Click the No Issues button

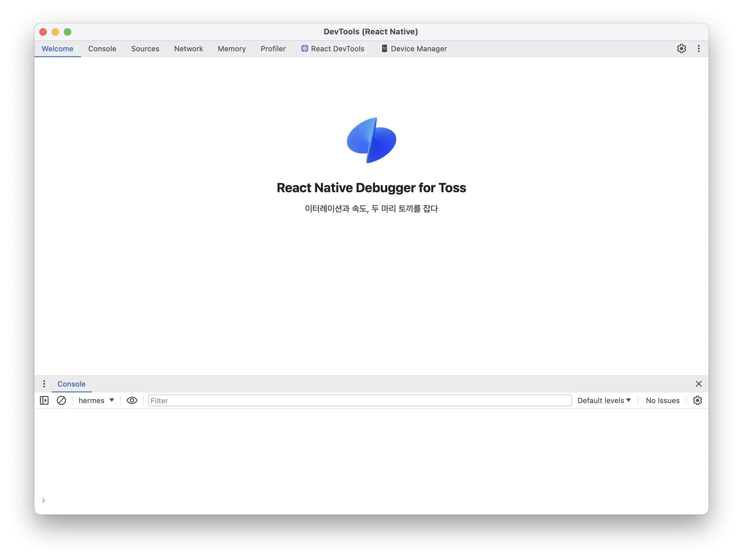[x=662, y=400]
